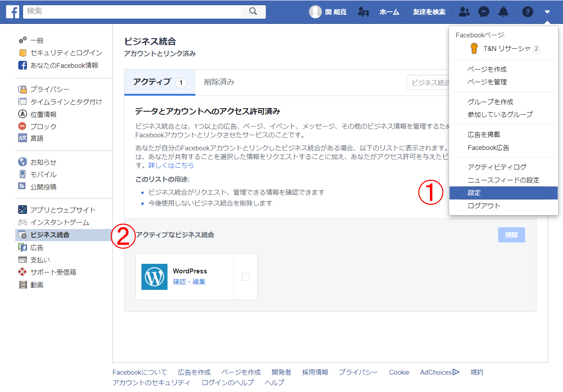
Task: Click the ブロック red stop icon
Action: click(23, 126)
